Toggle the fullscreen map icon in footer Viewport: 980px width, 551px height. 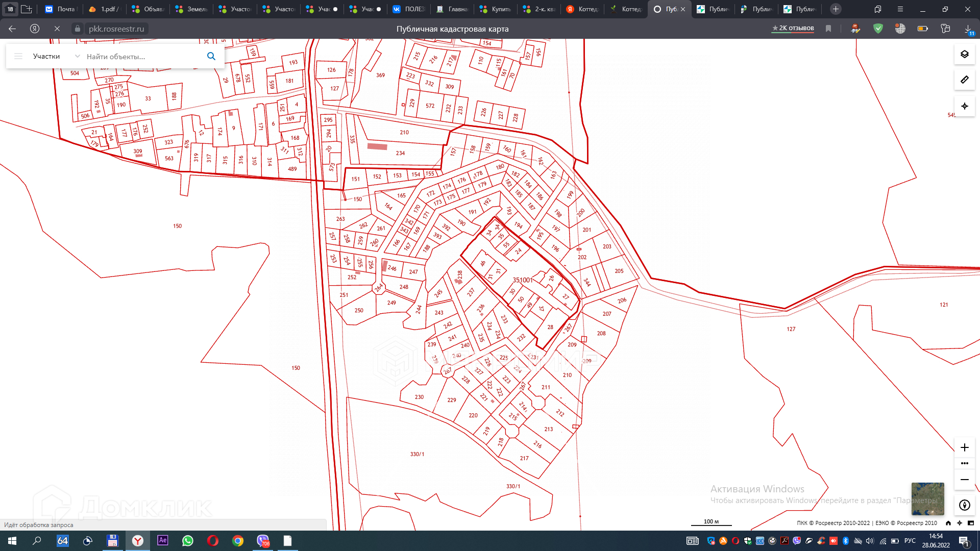tap(971, 523)
